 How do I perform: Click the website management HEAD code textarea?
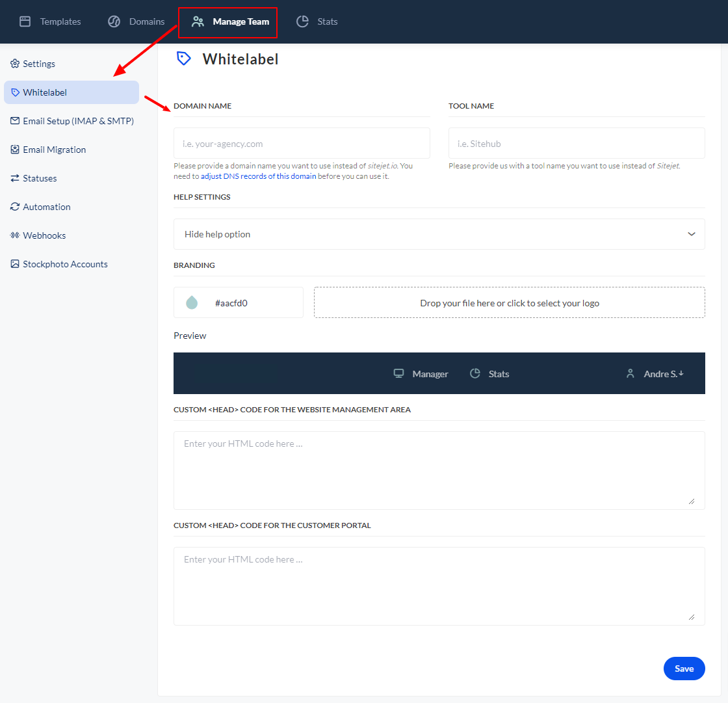439,470
